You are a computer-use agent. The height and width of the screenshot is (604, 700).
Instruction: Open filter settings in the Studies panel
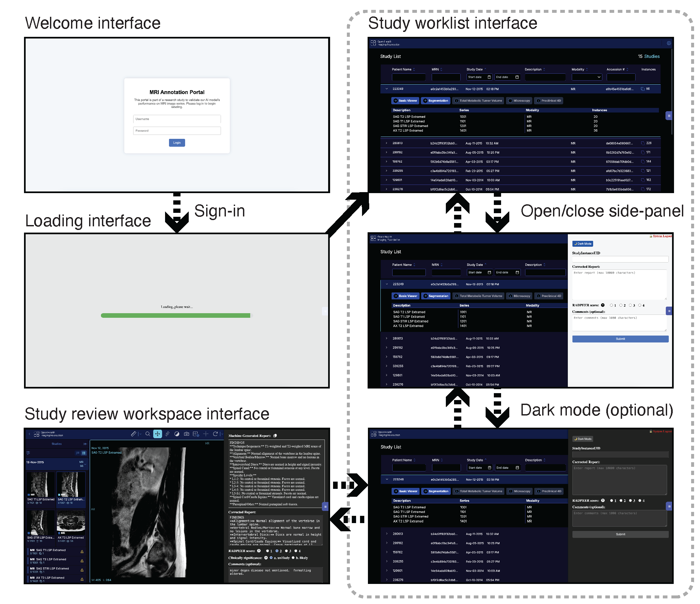coord(28,453)
